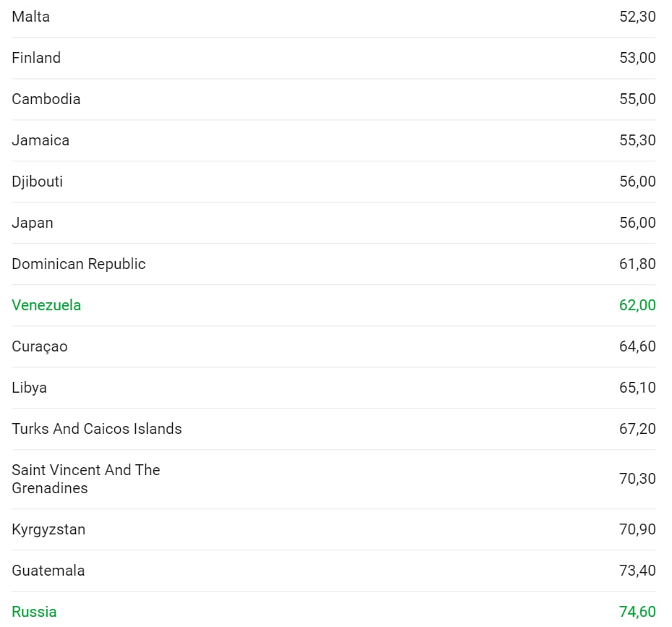Select the 73,40 Guatemala value
The height and width of the screenshot is (627, 672).
(637, 571)
